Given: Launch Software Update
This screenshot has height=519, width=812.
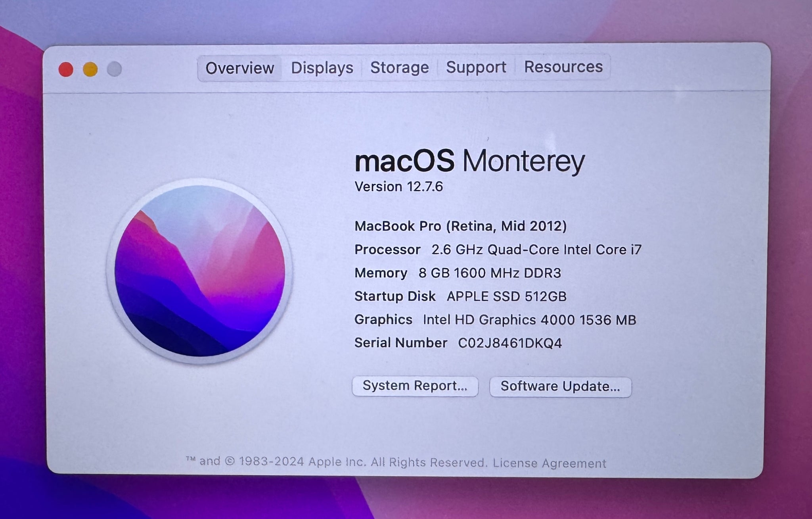Looking at the screenshot, I should click(x=560, y=386).
